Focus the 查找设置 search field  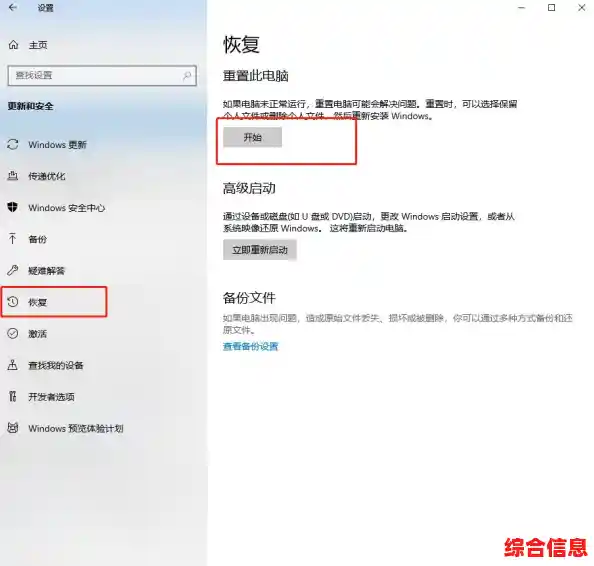102,75
